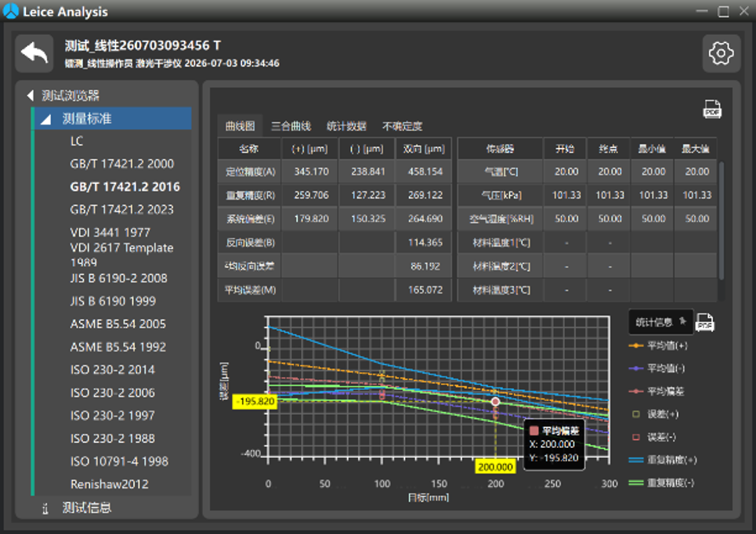
Task: Toggle the 平均值(+) legend series
Action: [x=657, y=345]
